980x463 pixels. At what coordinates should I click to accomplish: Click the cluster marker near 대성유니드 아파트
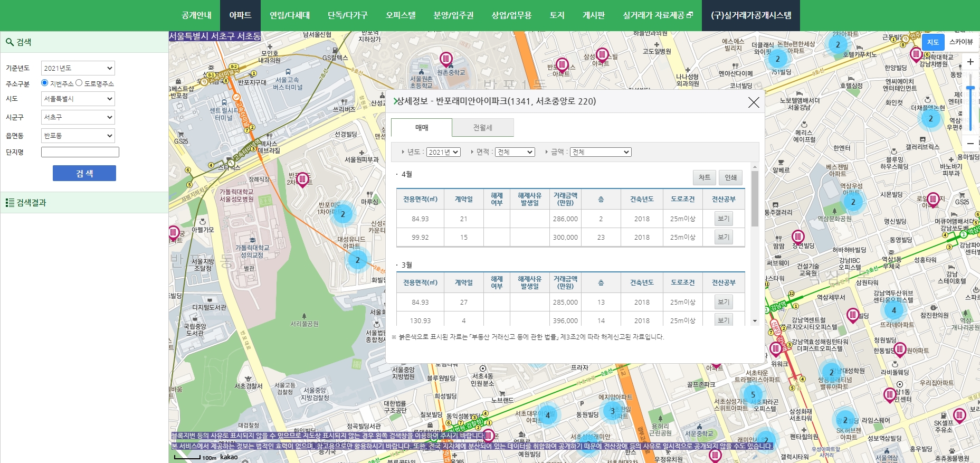pyautogui.click(x=357, y=260)
